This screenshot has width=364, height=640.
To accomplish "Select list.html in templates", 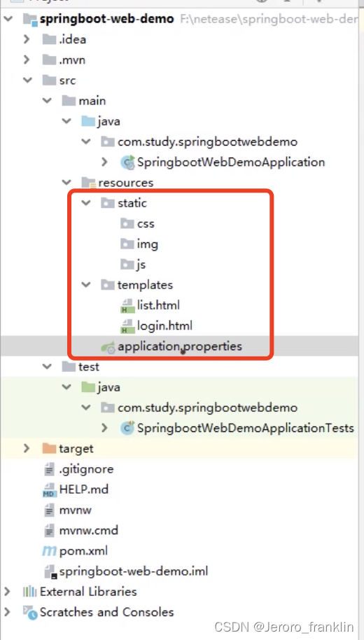I will [x=158, y=305].
